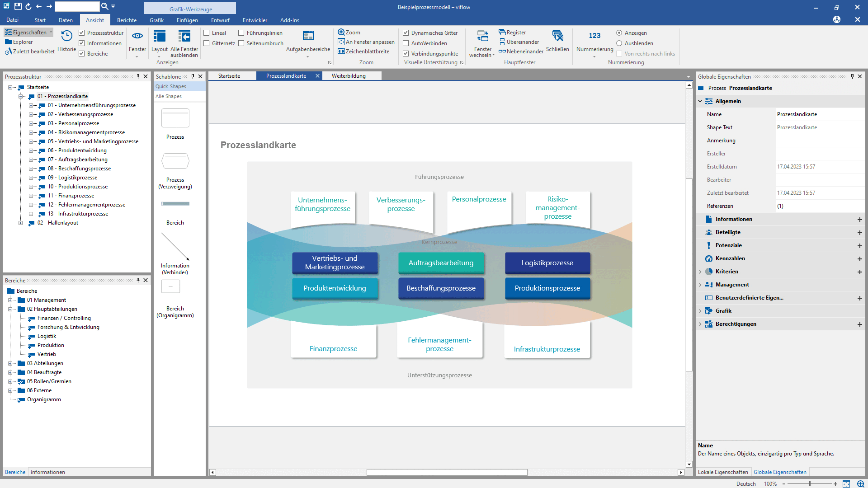
Task: Click the Historie clock icon
Action: [x=66, y=36]
